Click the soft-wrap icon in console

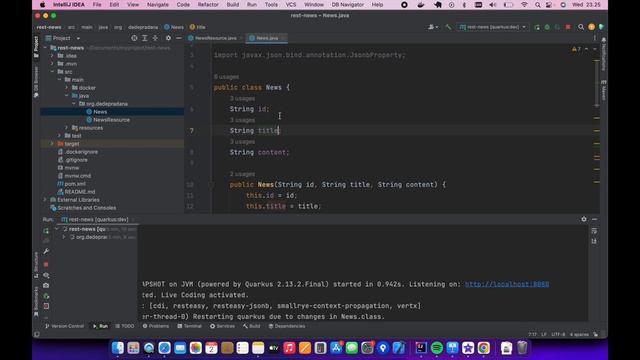[x=594, y=231]
